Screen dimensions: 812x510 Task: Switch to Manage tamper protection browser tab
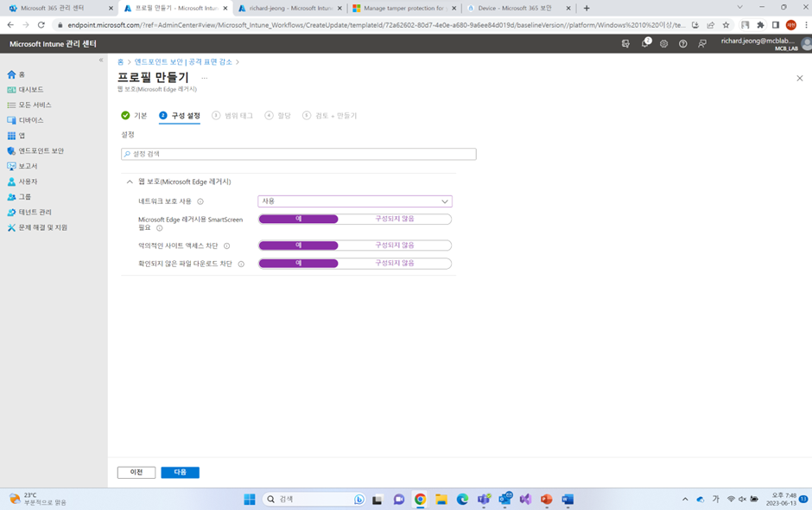point(404,9)
